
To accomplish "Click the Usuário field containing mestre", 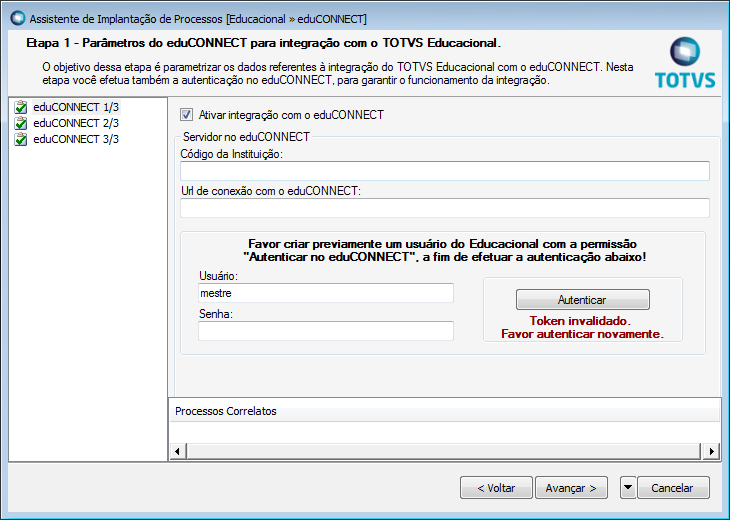I will (x=326, y=293).
